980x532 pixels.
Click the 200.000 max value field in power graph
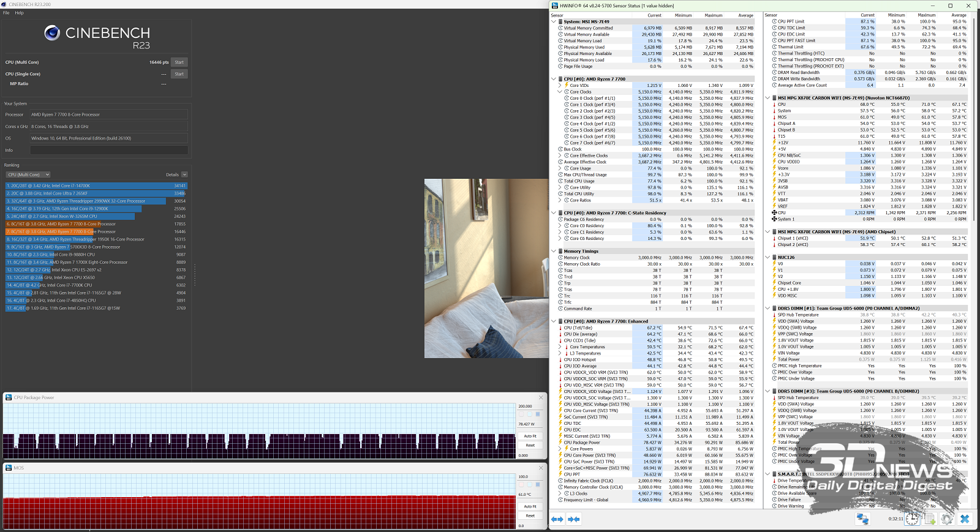coord(530,406)
